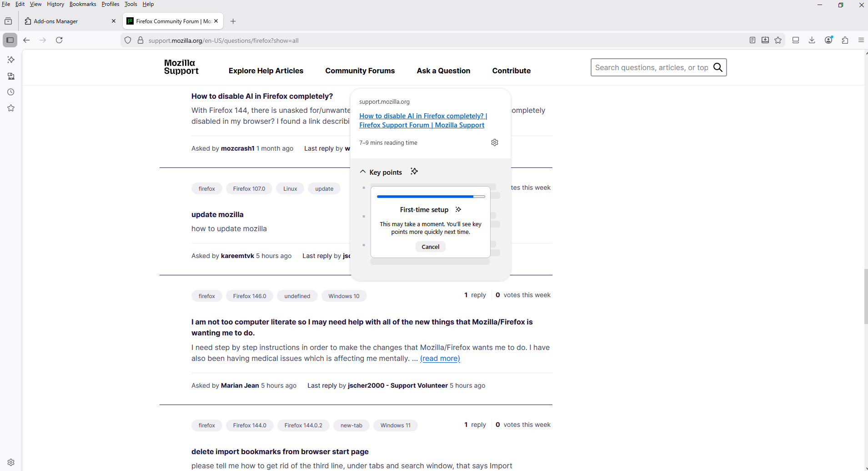Select the Firefox Community Forum tab
The image size is (868, 471).
[x=173, y=21]
